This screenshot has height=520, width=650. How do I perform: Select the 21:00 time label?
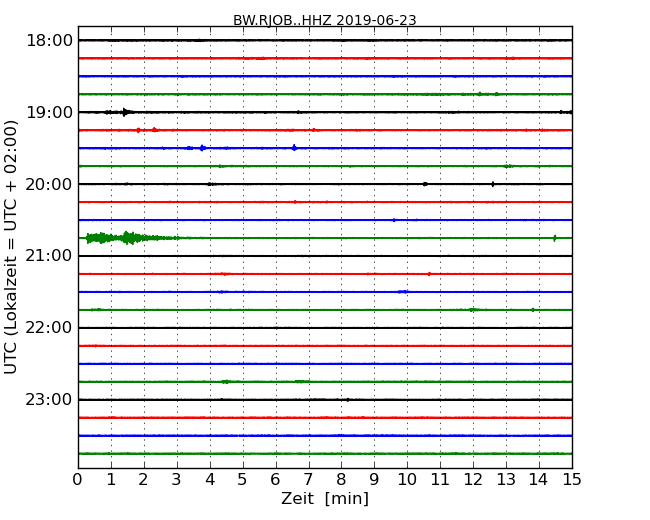[49, 256]
